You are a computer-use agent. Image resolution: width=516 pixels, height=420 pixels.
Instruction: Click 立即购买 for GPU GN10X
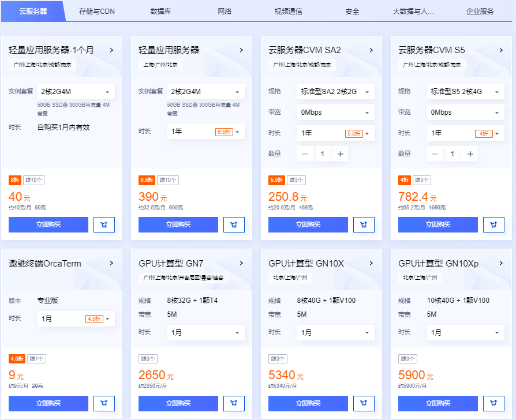click(x=308, y=403)
